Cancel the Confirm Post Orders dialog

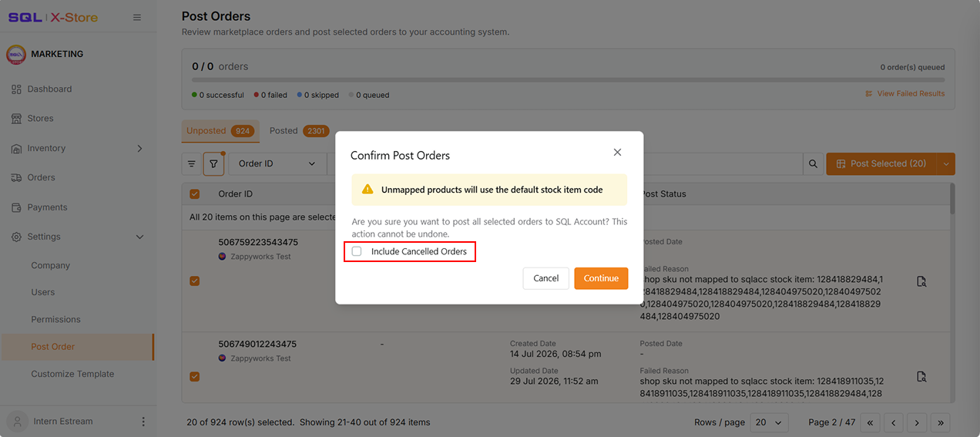546,278
